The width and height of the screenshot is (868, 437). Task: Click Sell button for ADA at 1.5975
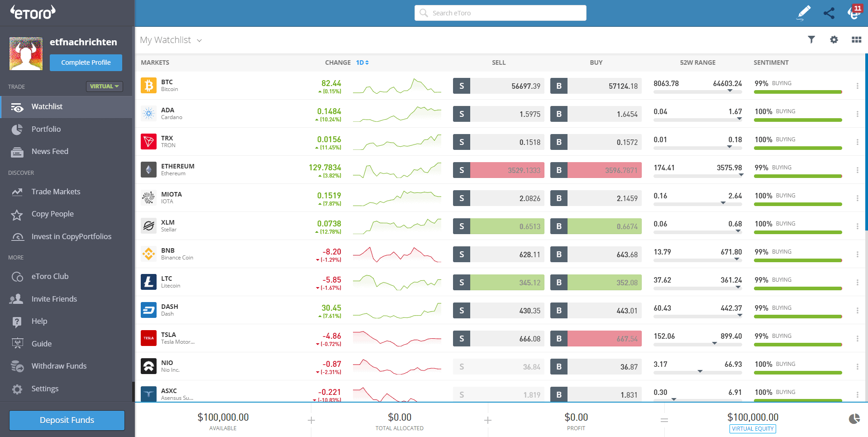[499, 114]
